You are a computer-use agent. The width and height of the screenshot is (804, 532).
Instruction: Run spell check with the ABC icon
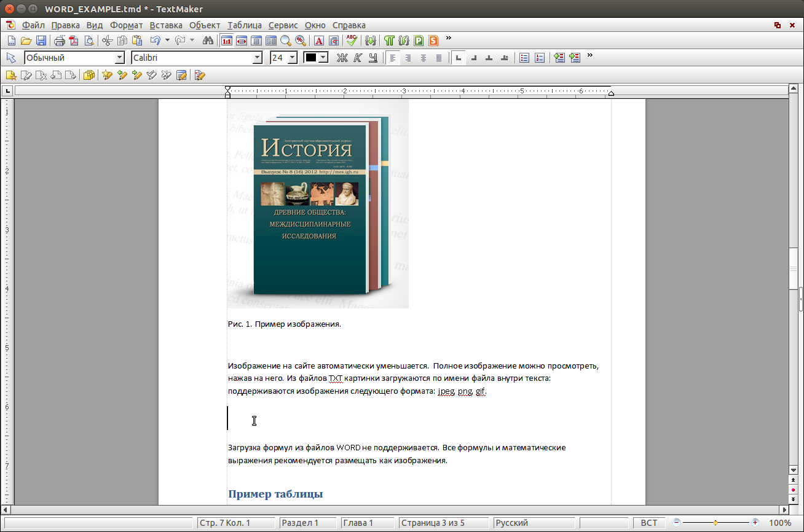point(352,41)
